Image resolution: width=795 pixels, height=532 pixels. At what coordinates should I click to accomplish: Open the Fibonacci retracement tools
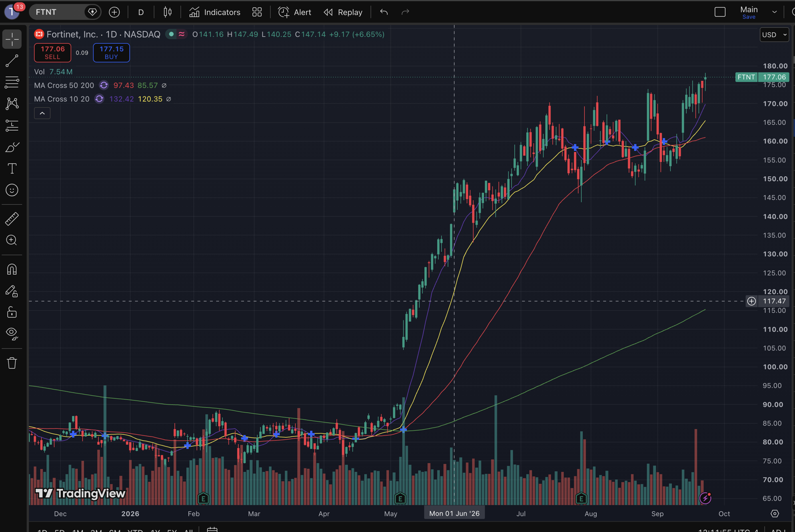point(12,82)
